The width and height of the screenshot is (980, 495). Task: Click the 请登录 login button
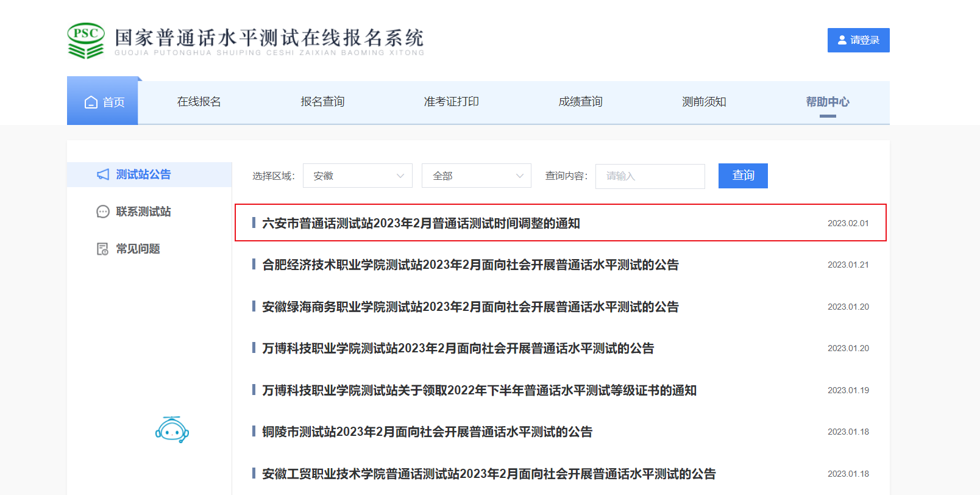pos(859,40)
